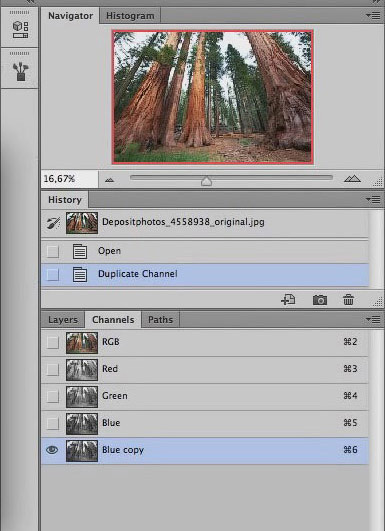Viewport: 385px width, 531px height.
Task: Click the Channels panel scrollbar
Action: click(x=376, y=430)
